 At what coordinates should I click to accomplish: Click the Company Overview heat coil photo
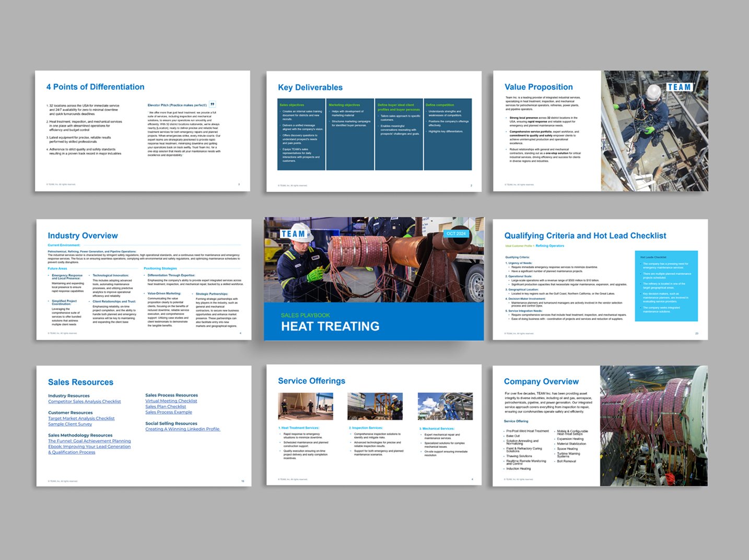(x=653, y=426)
